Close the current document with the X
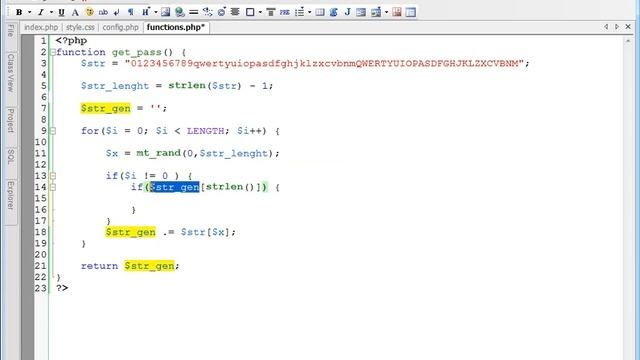Viewport: 640px width, 360px height. [x=628, y=27]
